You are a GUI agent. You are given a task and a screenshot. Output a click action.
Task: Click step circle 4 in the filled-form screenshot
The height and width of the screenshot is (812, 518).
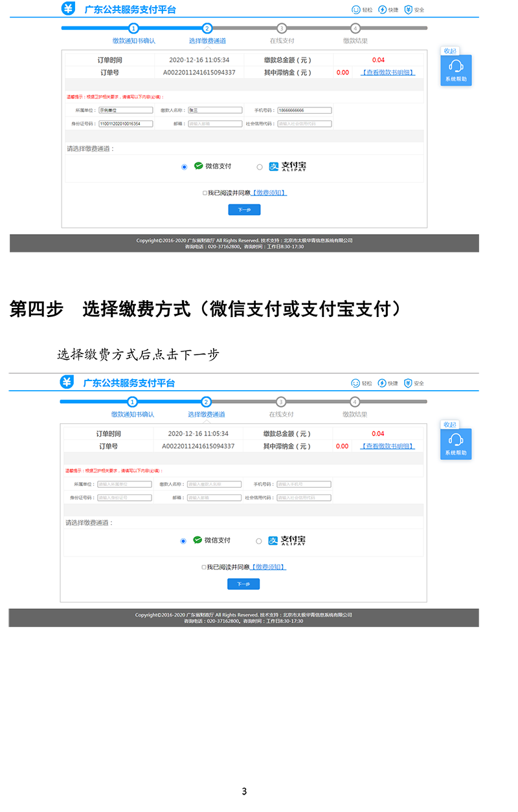click(x=355, y=28)
